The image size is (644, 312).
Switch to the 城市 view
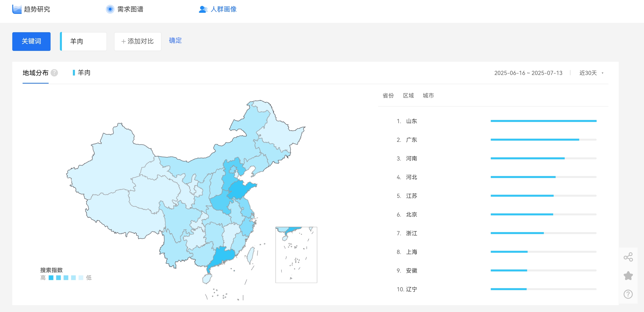[428, 95]
